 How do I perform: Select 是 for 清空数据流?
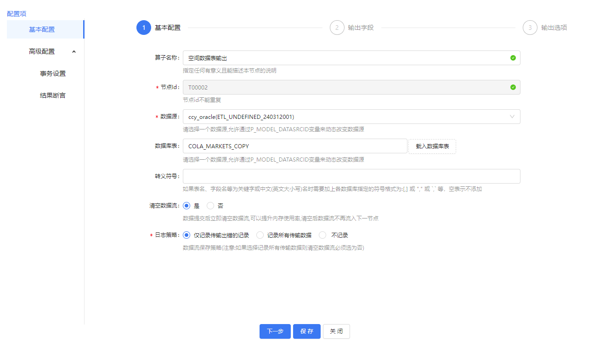coord(187,206)
